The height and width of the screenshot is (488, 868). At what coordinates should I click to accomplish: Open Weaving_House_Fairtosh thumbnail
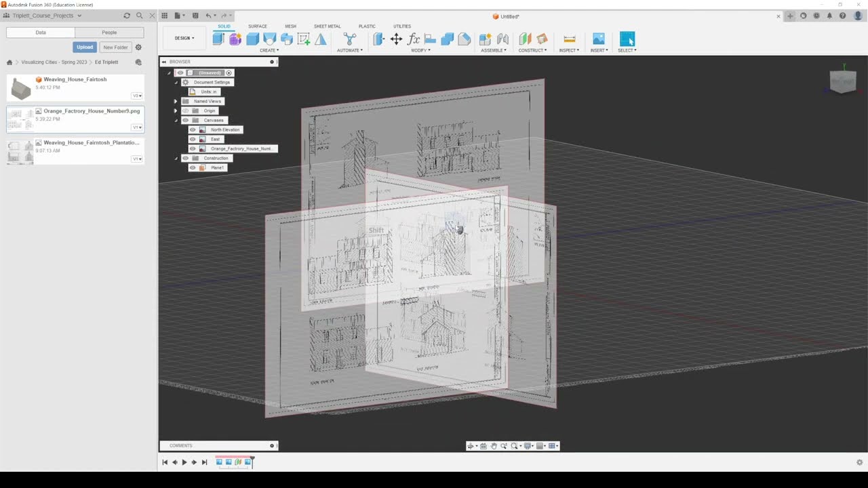(20, 87)
